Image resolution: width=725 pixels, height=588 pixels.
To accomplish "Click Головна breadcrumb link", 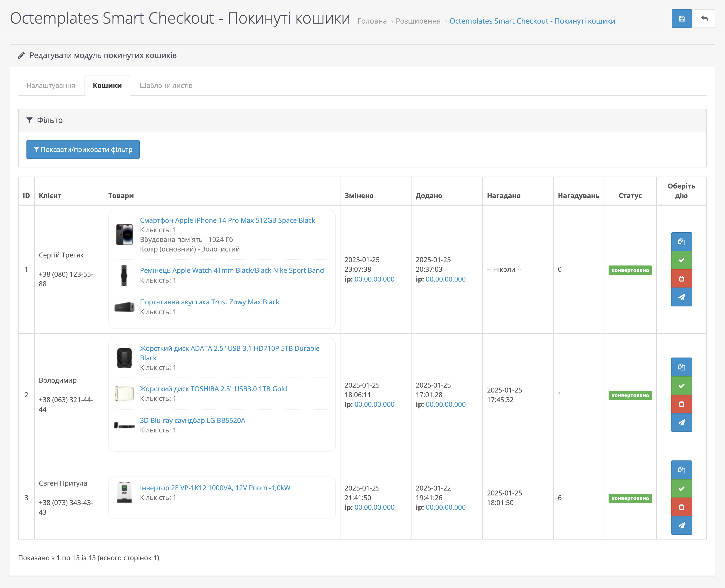I will click(372, 21).
